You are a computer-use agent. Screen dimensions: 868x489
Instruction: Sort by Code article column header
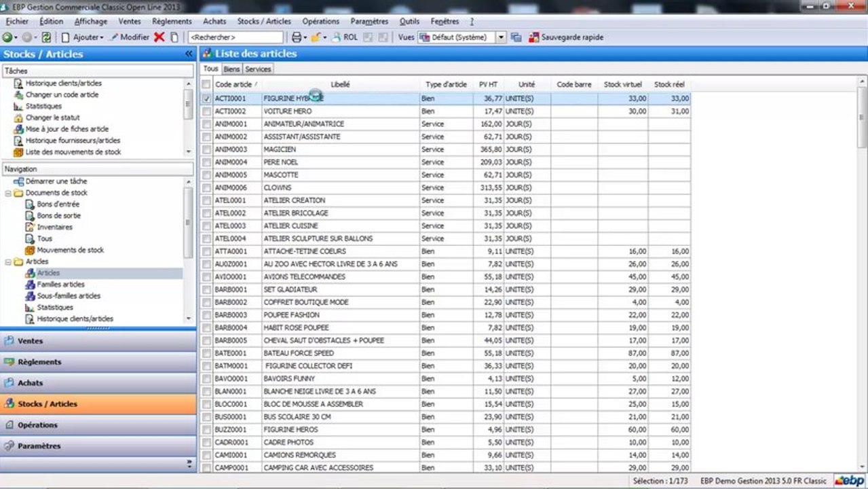click(237, 84)
